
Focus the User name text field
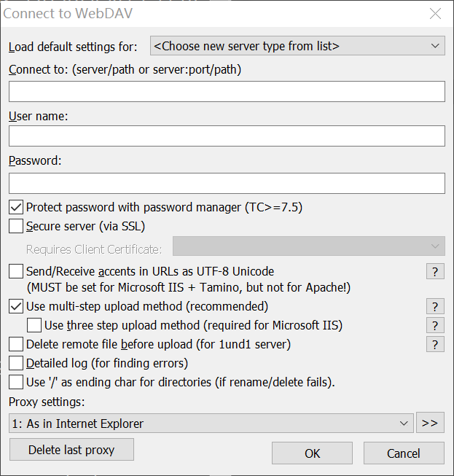point(227,136)
